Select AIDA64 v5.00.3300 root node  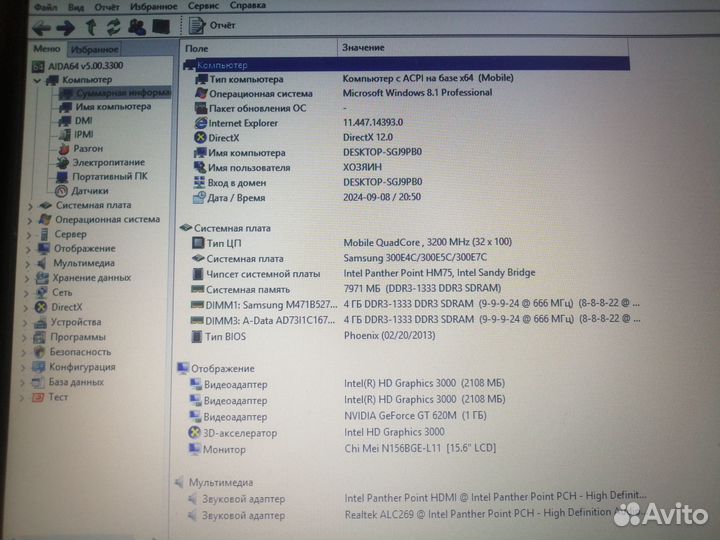coord(78,66)
